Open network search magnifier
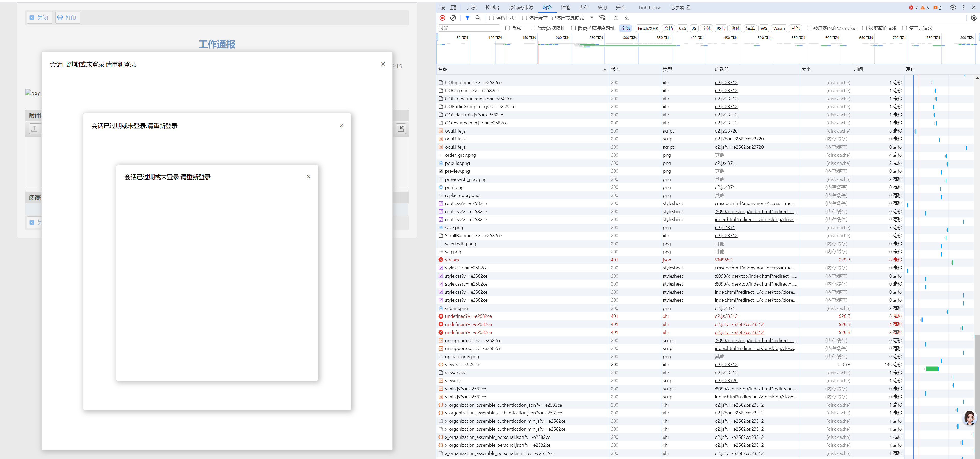Screen dimensions: 980x459 478,18
